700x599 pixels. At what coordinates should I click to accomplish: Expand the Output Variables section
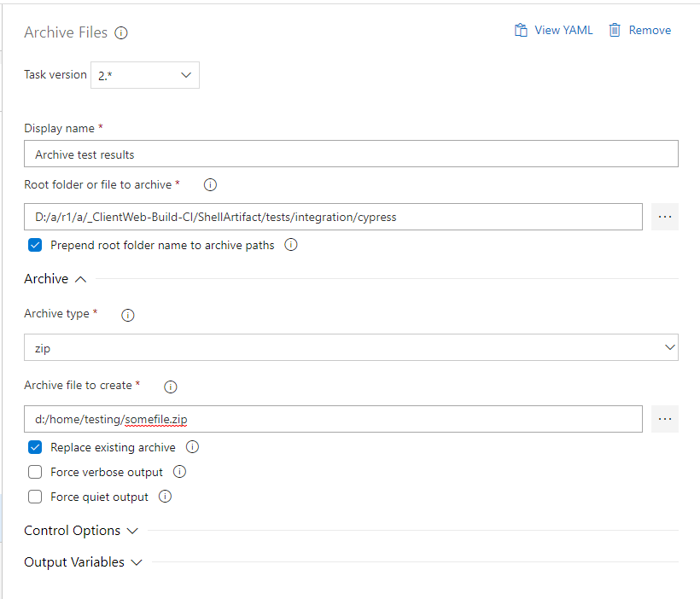pyautogui.click(x=83, y=562)
